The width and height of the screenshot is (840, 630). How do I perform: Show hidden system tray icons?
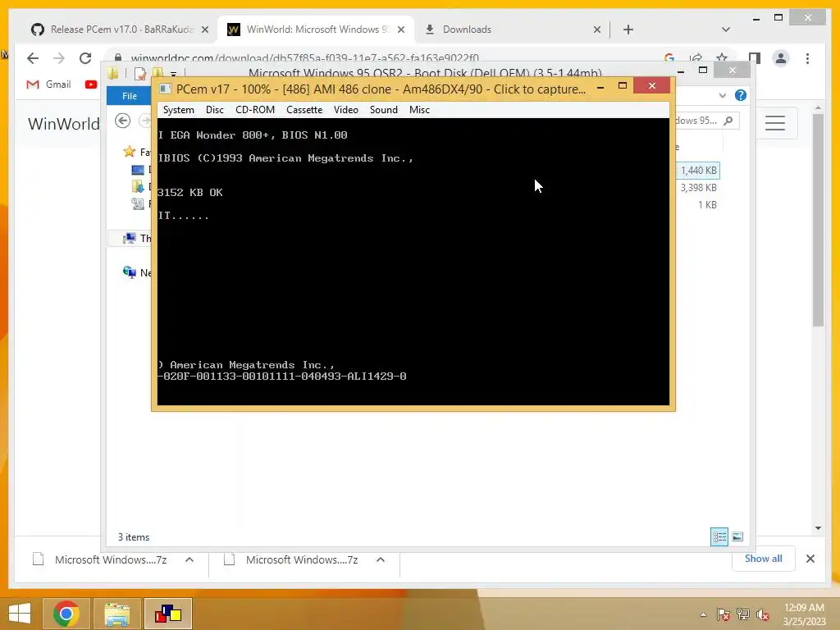click(703, 614)
